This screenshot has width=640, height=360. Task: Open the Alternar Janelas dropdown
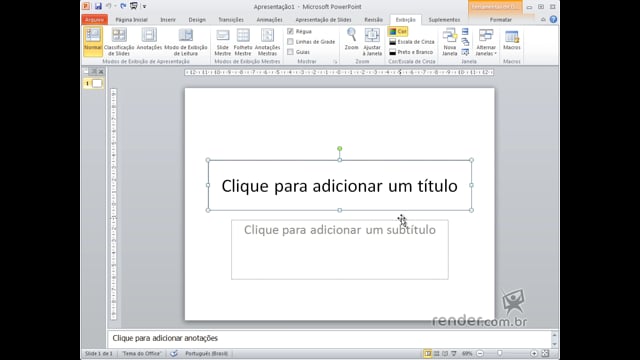(x=486, y=41)
